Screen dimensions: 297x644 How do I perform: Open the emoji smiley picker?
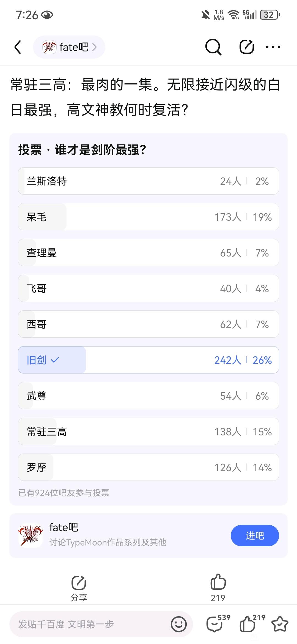179,624
